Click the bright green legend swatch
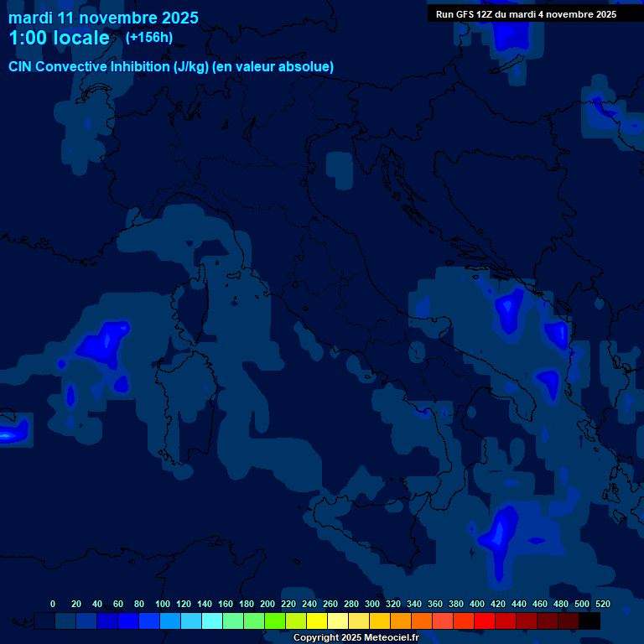644x644 pixels. 275,621
